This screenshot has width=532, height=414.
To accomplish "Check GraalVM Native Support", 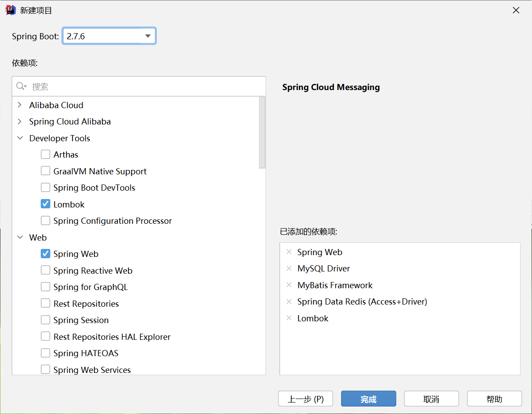I will point(46,171).
